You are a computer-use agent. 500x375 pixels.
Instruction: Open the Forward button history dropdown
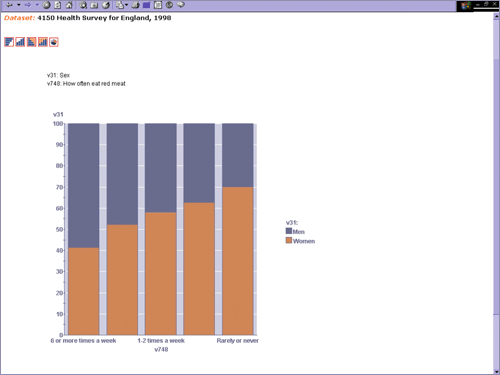click(x=37, y=5)
